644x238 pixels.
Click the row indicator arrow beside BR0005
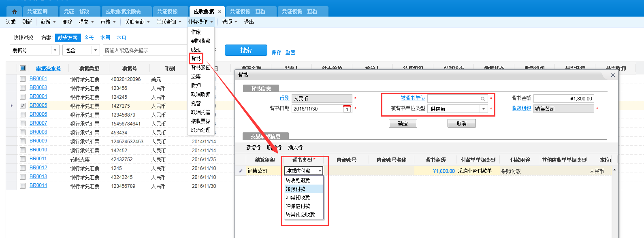pos(12,106)
